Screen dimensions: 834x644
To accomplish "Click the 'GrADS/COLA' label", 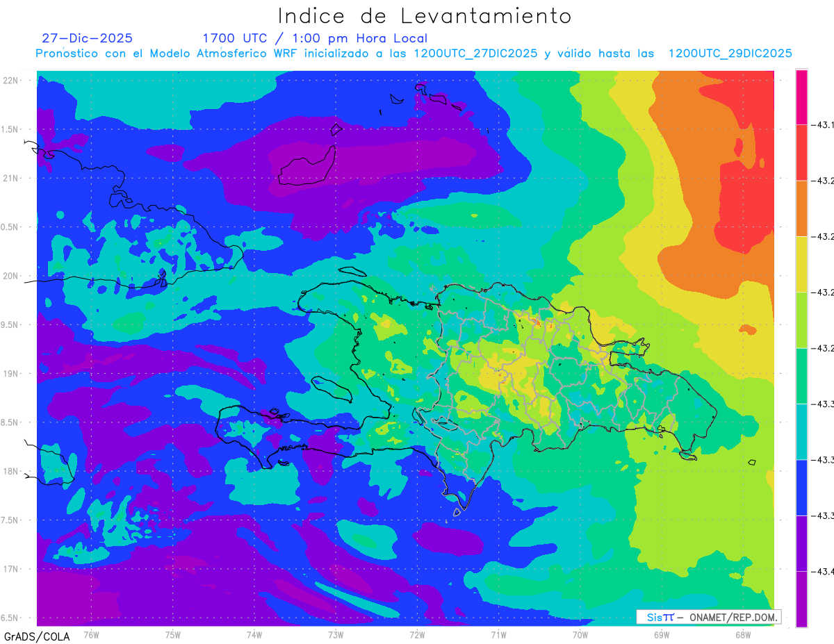I will click(x=36, y=636).
